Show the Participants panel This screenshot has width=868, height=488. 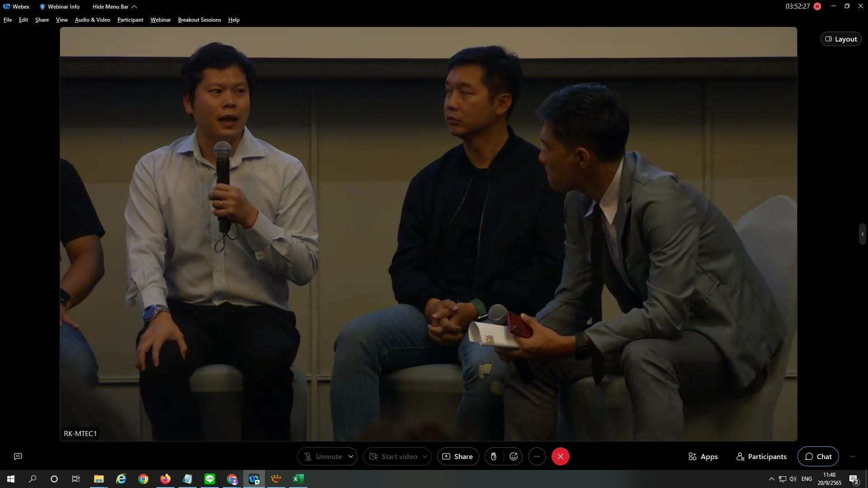point(761,456)
